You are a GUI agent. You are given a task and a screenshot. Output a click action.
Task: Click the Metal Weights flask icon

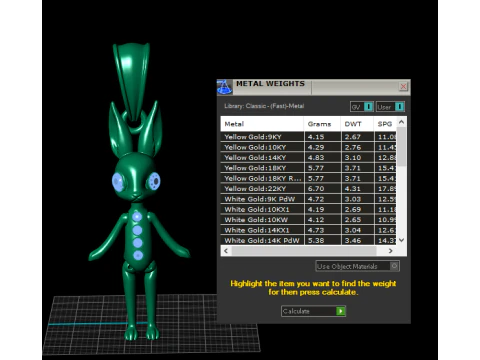(224, 87)
